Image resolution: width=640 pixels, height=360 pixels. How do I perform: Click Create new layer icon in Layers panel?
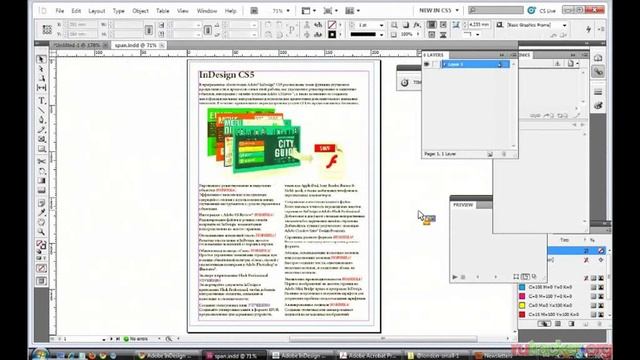490,154
